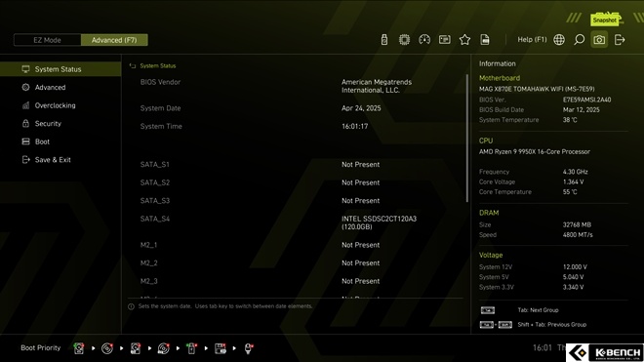This screenshot has width=644, height=362.
Task: Select the floppy drive boot priority icon
Action: coord(221,348)
